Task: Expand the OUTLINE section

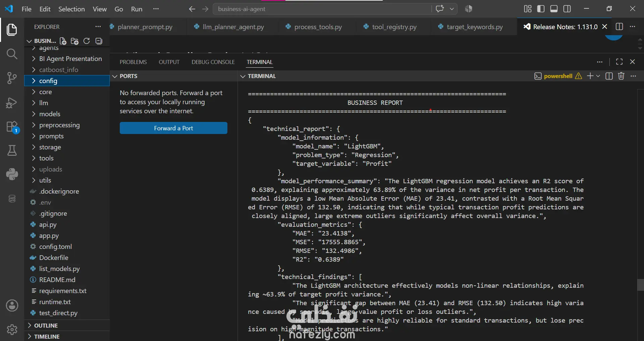Action: (x=67, y=325)
